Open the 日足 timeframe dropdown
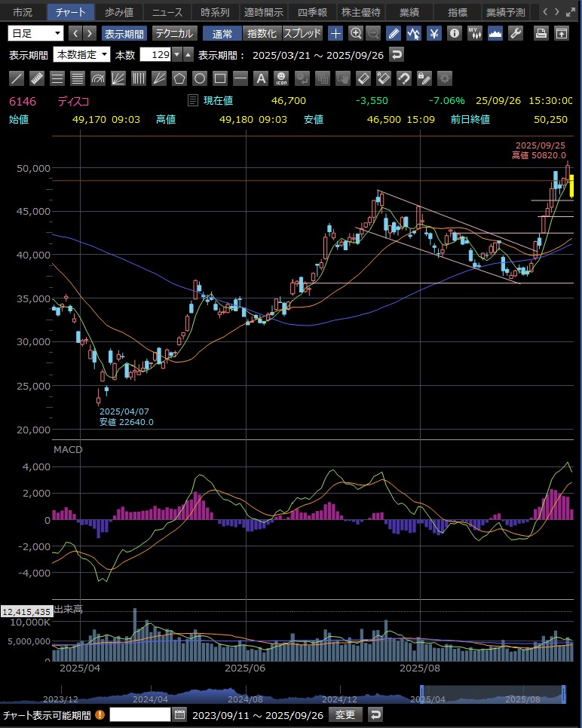This screenshot has height=728, width=582. coord(36,33)
